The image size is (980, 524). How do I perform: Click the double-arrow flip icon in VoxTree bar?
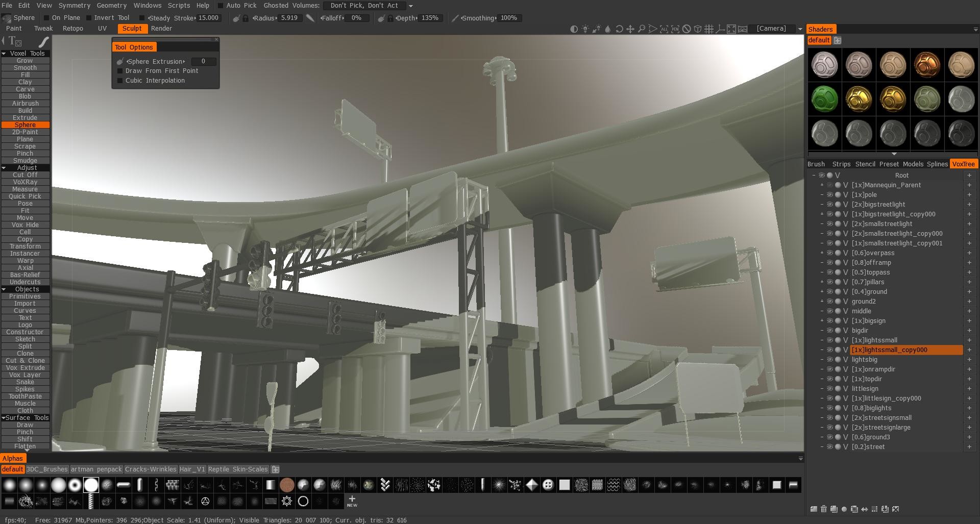pyautogui.click(x=864, y=509)
